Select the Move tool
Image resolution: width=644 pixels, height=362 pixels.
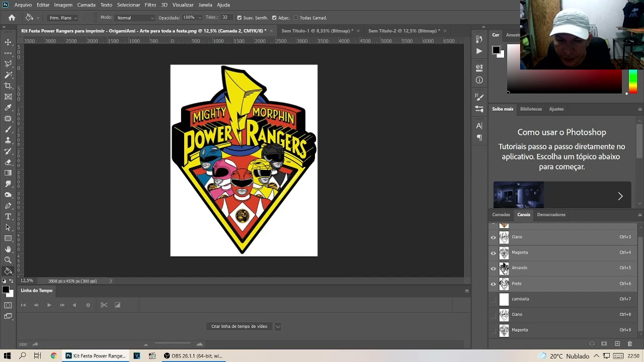[8, 42]
